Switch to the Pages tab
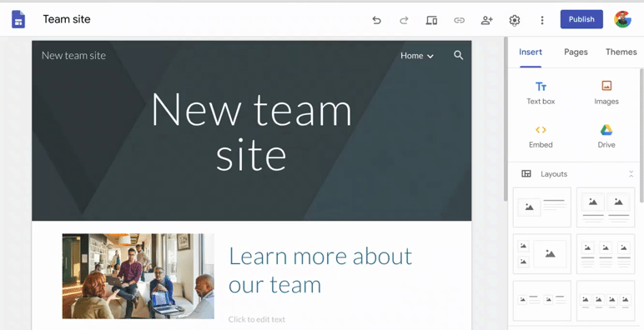 click(576, 52)
